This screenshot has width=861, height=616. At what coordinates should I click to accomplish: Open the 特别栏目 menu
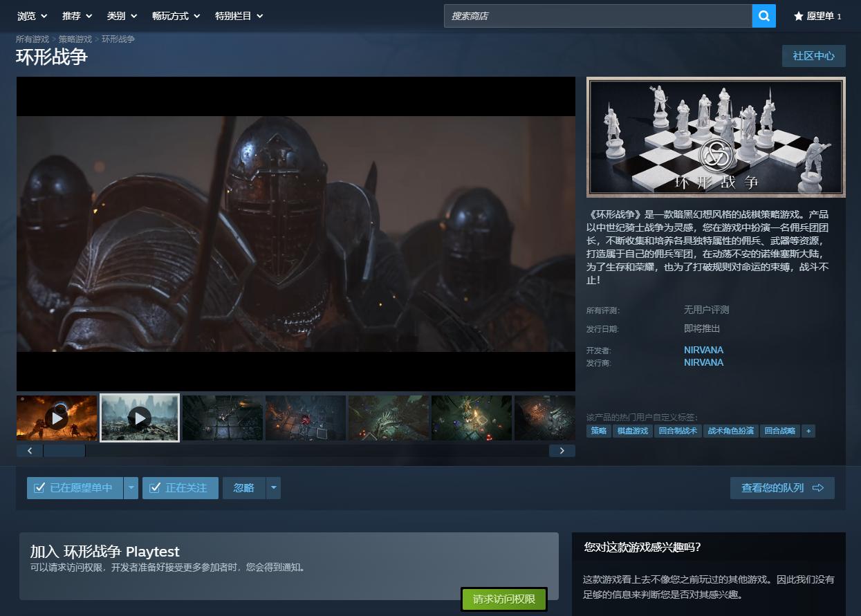point(239,16)
